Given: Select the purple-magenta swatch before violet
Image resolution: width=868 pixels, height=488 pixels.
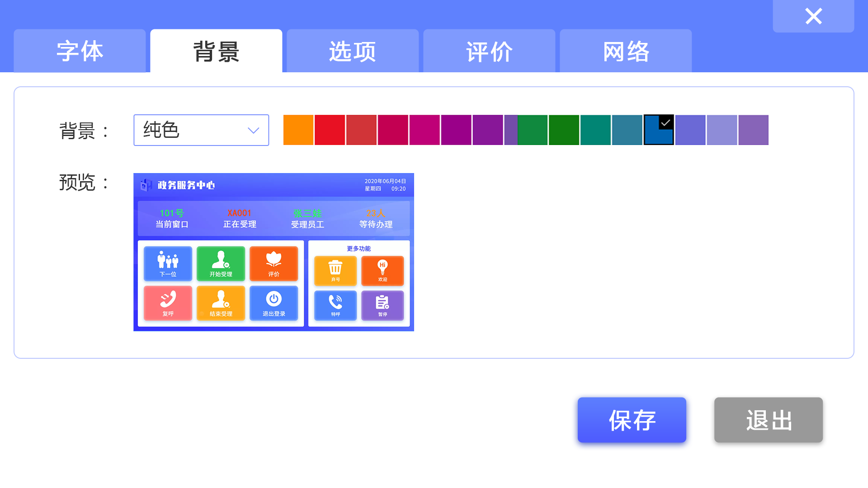Looking at the screenshot, I should pyautogui.click(x=457, y=130).
